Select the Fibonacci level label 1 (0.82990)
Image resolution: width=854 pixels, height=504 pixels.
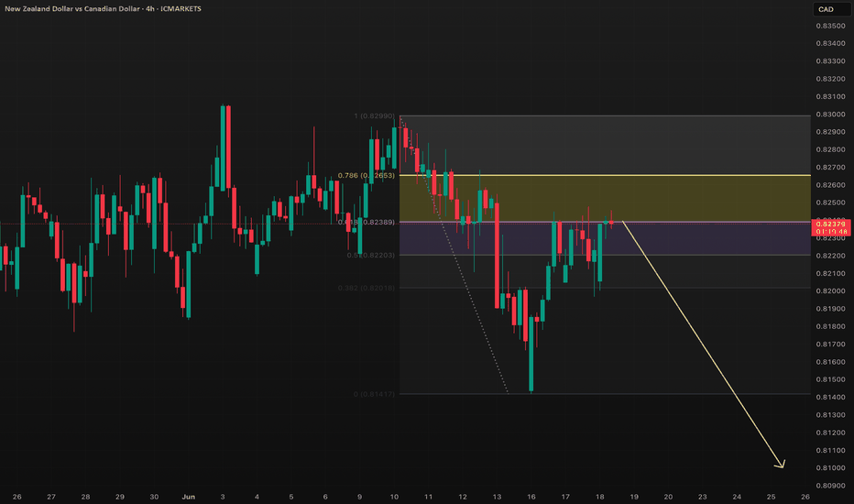pos(374,116)
